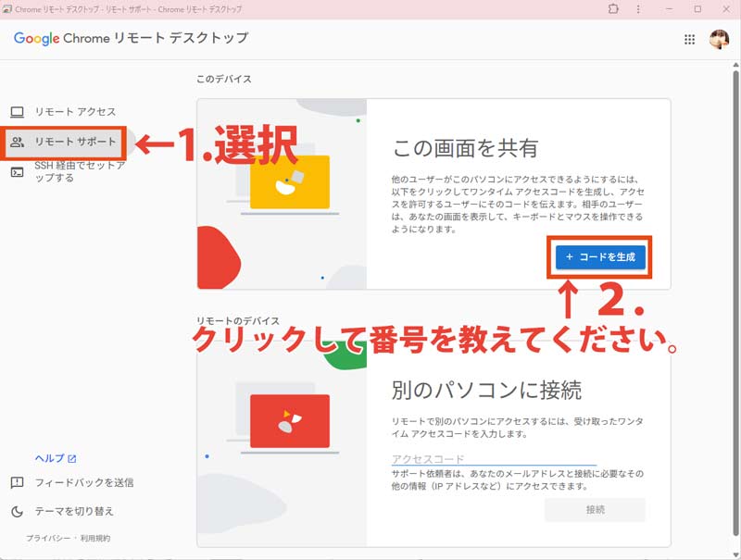Open the three-dot menu in title bar
The image size is (741, 560).
[x=639, y=8]
